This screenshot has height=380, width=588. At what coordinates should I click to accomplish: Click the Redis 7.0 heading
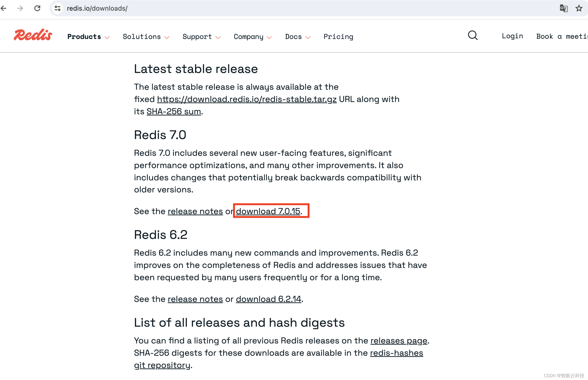point(160,135)
